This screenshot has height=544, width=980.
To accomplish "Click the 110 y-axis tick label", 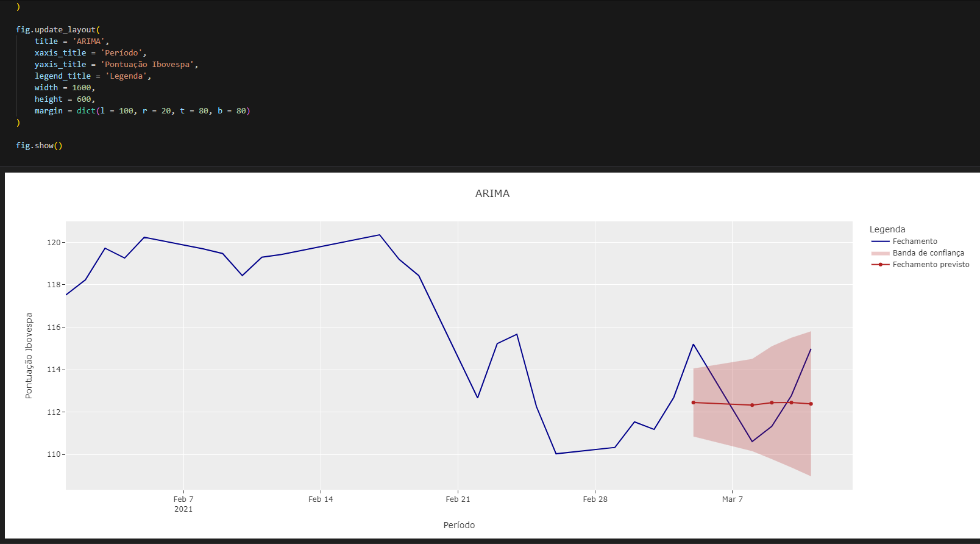I will (x=54, y=454).
